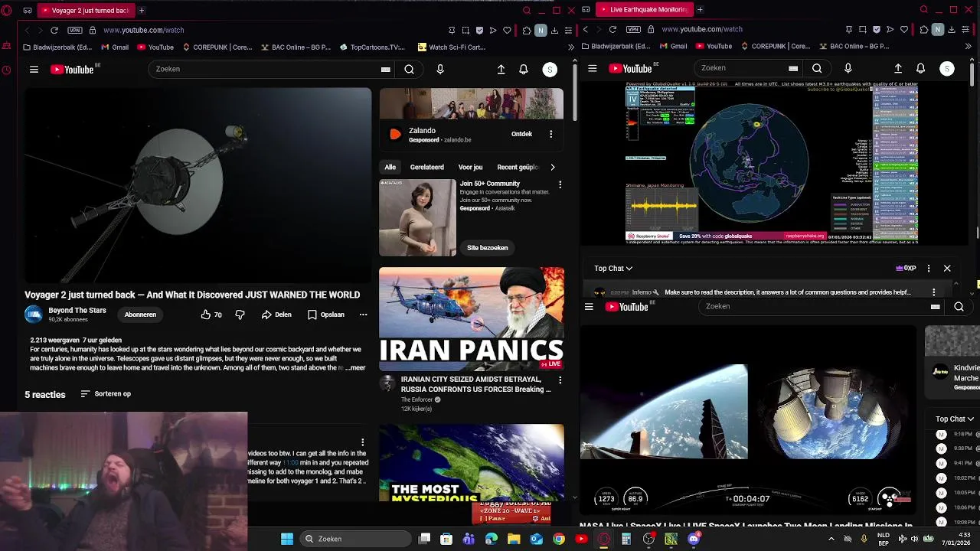Share the video via the Delen button
This screenshot has width=980, height=551.
point(276,315)
